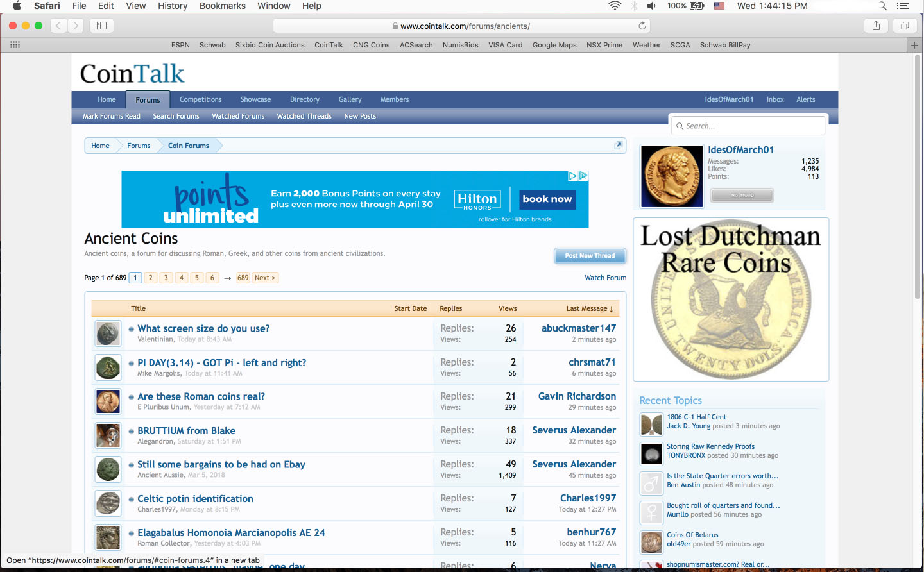Go to page 2 of threads
Viewport: 924px width, 572px height.
[x=151, y=278]
